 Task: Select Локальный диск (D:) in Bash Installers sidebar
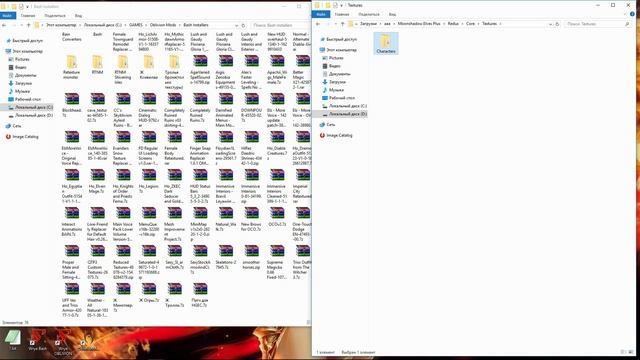(x=30, y=116)
